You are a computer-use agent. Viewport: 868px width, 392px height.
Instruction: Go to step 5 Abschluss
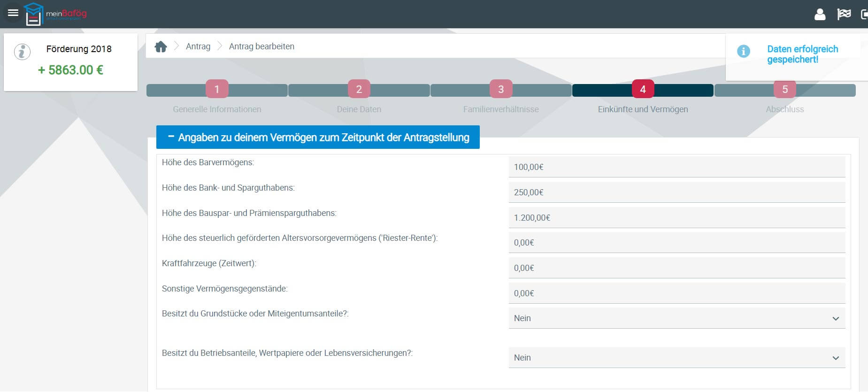784,89
